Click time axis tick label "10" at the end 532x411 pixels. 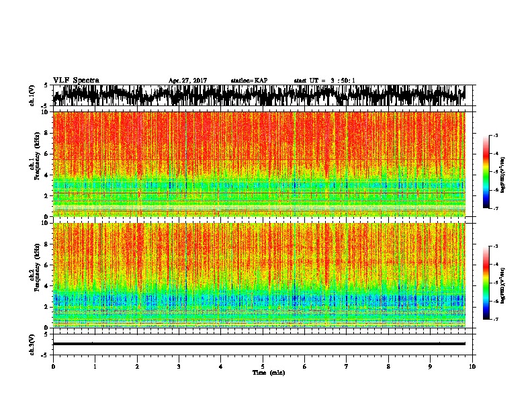[472, 367]
